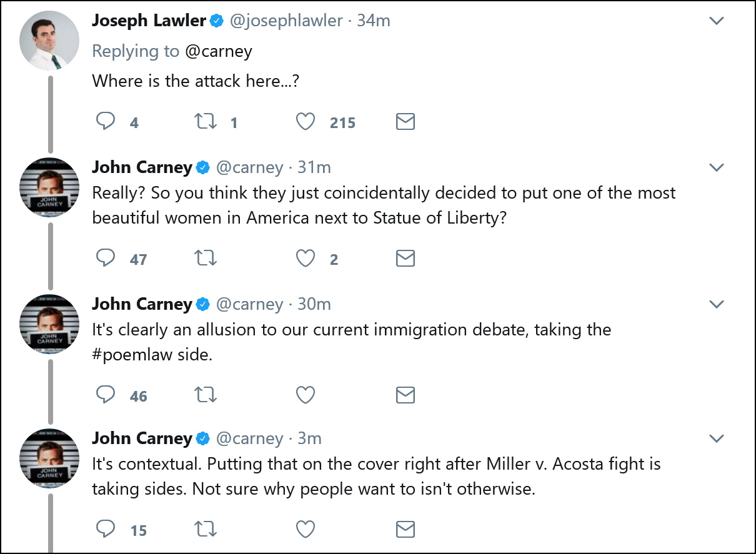Retweet Joseph Lawler's tweet
Viewport: 756px width, 554px height.
pos(206,121)
